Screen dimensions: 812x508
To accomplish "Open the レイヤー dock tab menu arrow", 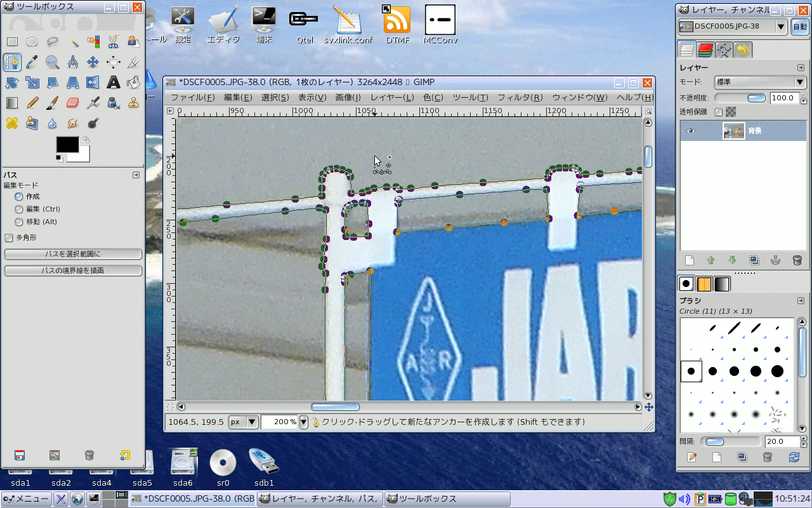I will 801,67.
